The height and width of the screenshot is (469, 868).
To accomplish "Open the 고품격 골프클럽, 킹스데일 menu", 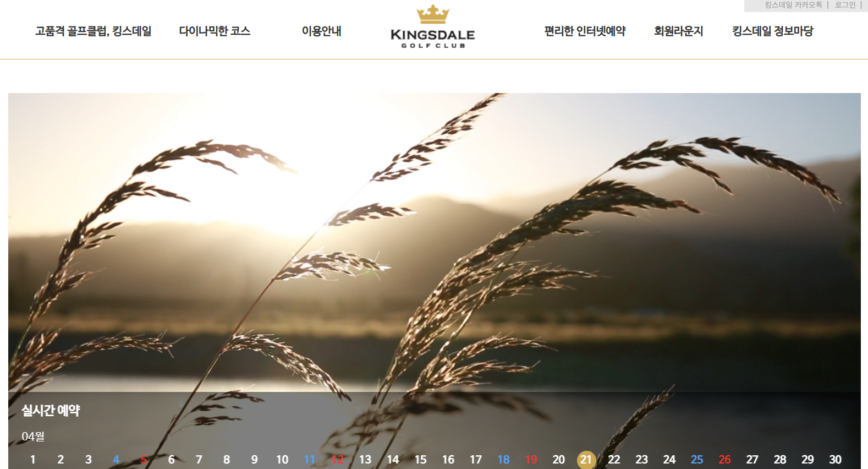I will (94, 31).
